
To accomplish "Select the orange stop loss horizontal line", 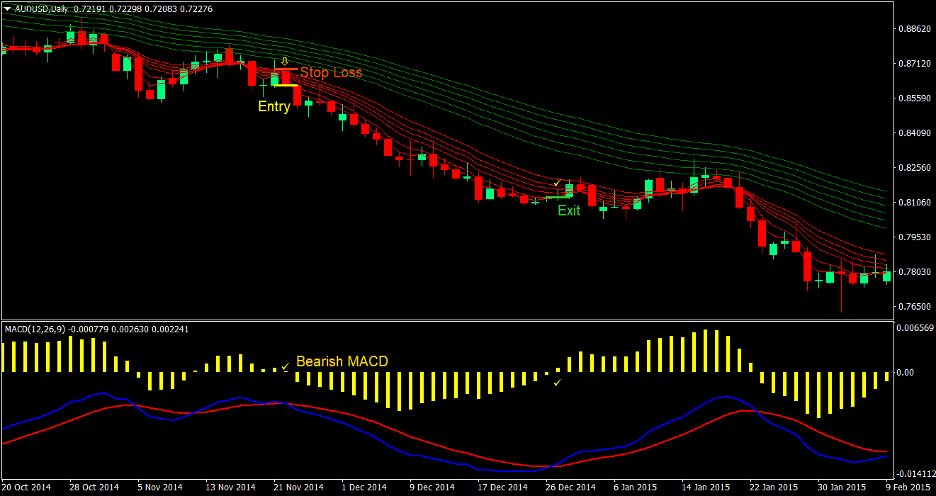I will [x=287, y=69].
